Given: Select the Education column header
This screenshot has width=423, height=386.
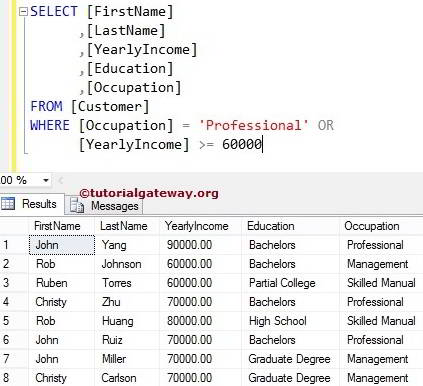Looking at the screenshot, I should (x=290, y=226).
